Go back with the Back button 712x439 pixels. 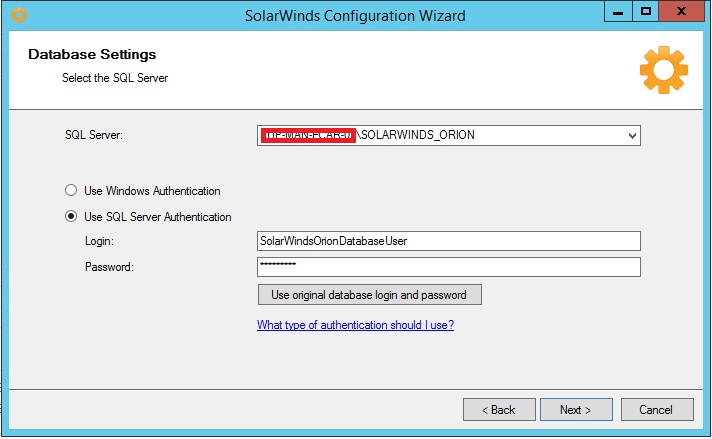pyautogui.click(x=499, y=410)
